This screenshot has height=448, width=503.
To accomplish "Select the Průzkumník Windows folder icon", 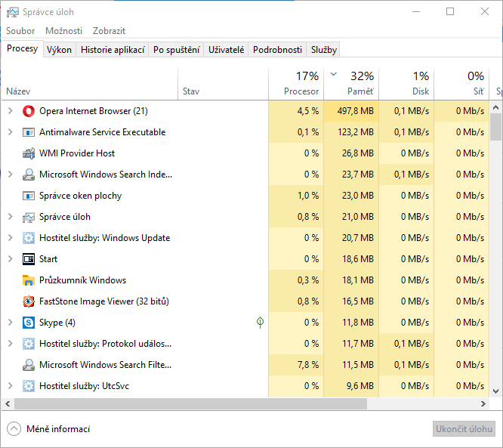I will (x=29, y=280).
